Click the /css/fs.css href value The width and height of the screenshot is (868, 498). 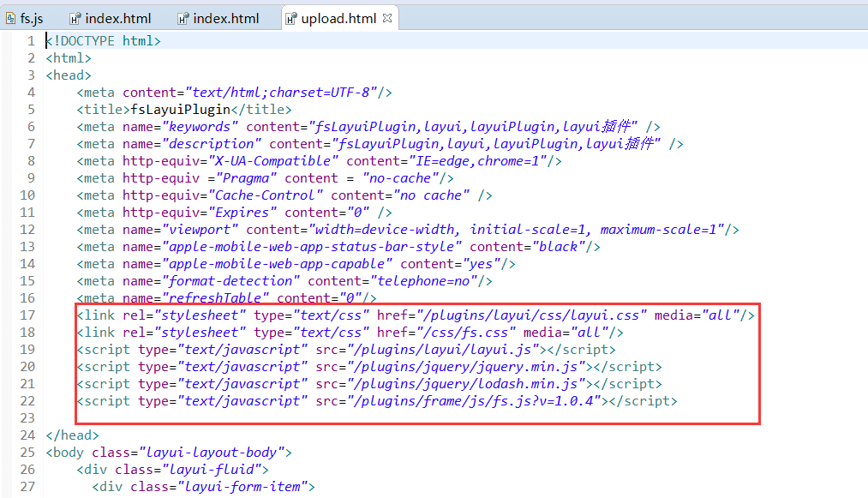pyautogui.click(x=466, y=333)
